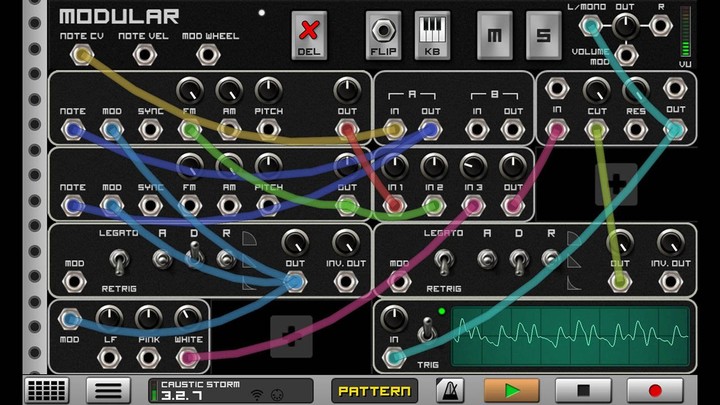Toggle the M mute button
This screenshot has width=720, height=405.
pos(495,36)
